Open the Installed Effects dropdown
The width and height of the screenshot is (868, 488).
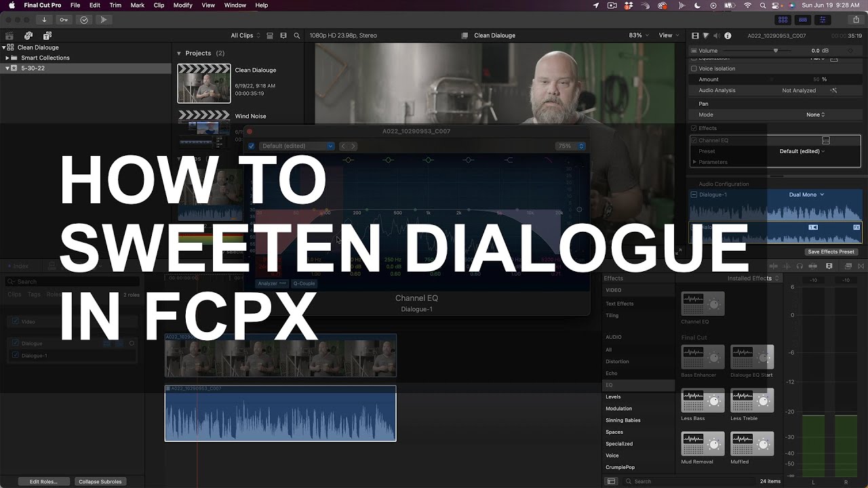pos(753,278)
